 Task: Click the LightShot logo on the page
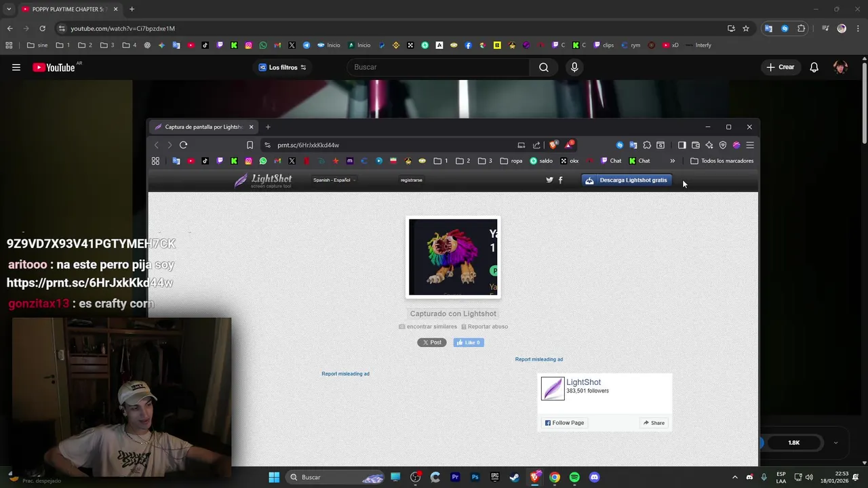pos(263,180)
